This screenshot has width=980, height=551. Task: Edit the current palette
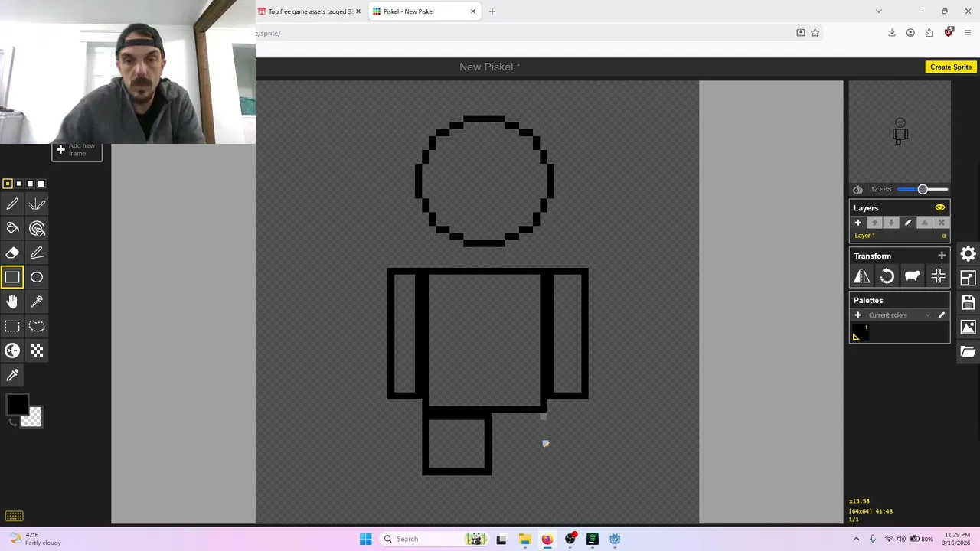[942, 315]
